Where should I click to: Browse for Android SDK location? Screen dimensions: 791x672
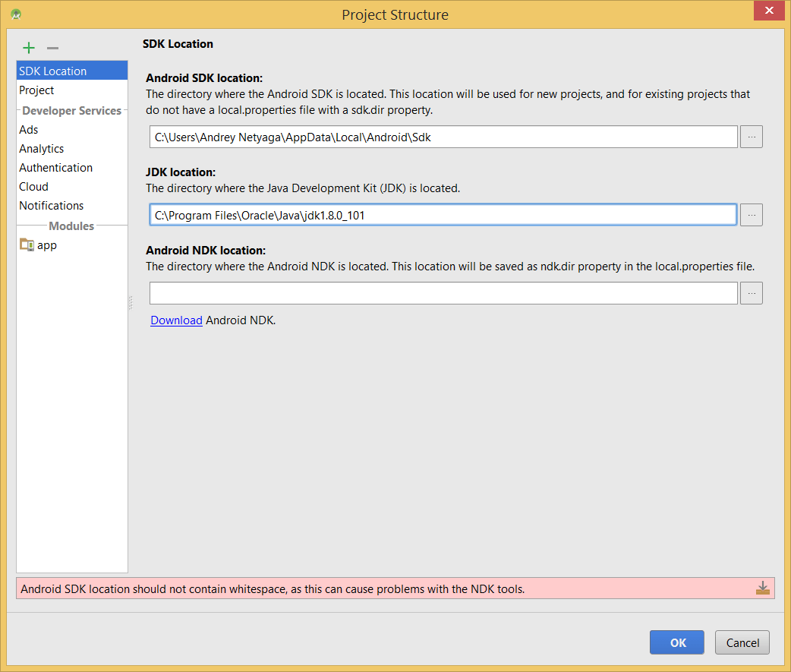(752, 137)
